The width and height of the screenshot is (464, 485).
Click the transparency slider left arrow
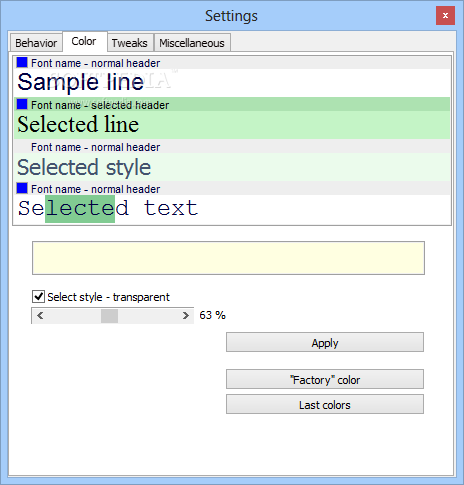coord(40,315)
